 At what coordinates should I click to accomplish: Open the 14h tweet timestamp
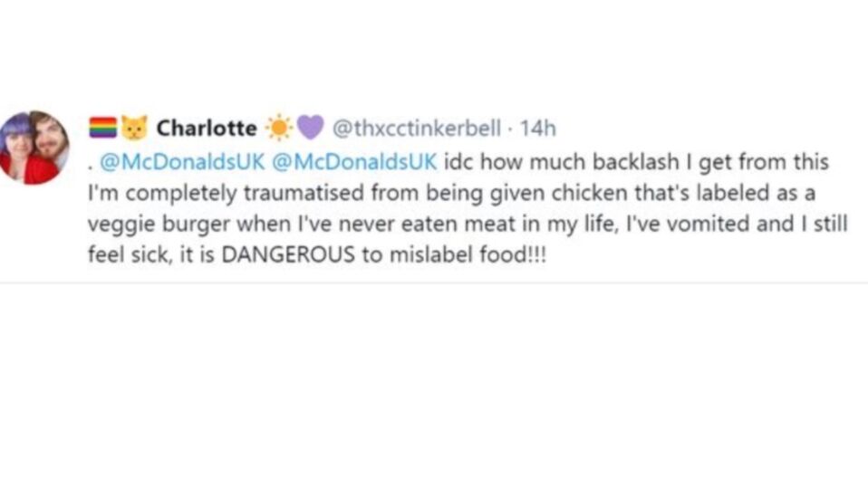point(537,129)
